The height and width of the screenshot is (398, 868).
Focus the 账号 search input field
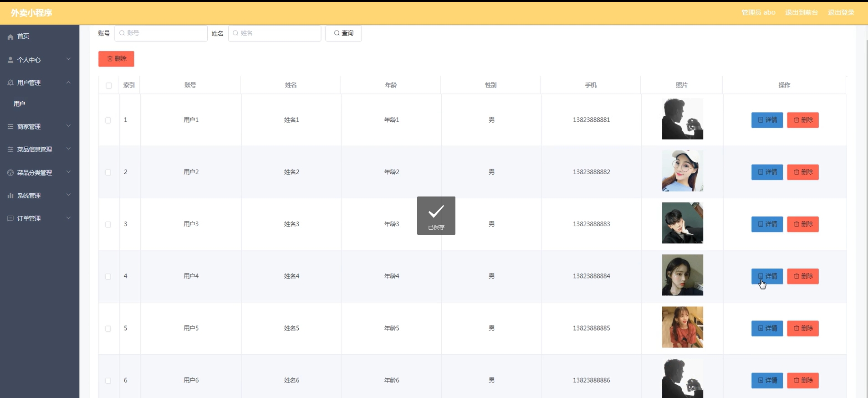tap(161, 33)
